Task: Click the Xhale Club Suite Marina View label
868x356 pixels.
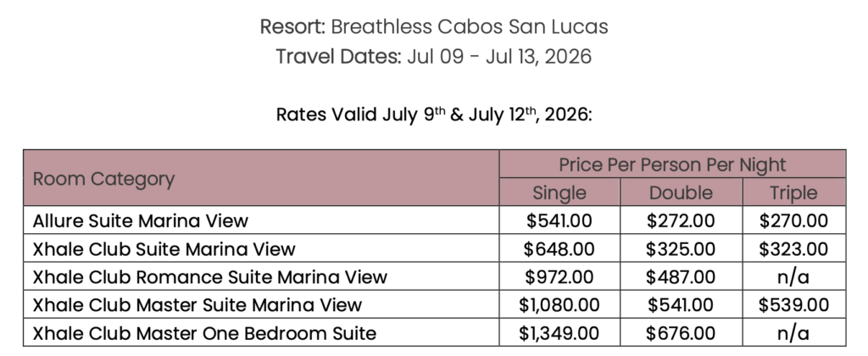Action: point(164,249)
